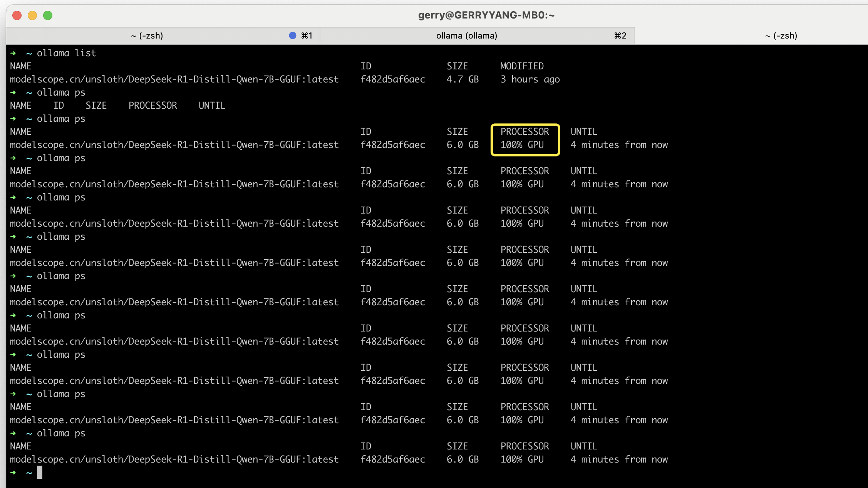
Task: Click the 'ollama list' command text
Action: click(x=66, y=53)
